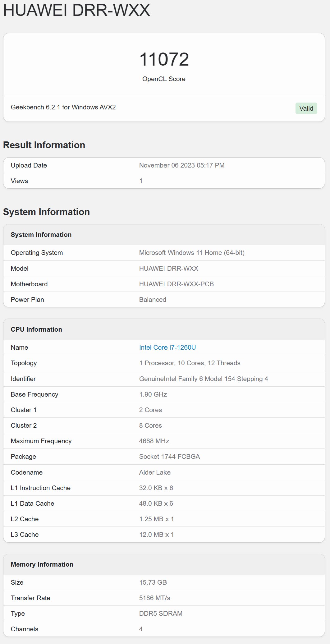Select the 11072 OpenCL score number
The image size is (330, 644).
pyautogui.click(x=164, y=59)
